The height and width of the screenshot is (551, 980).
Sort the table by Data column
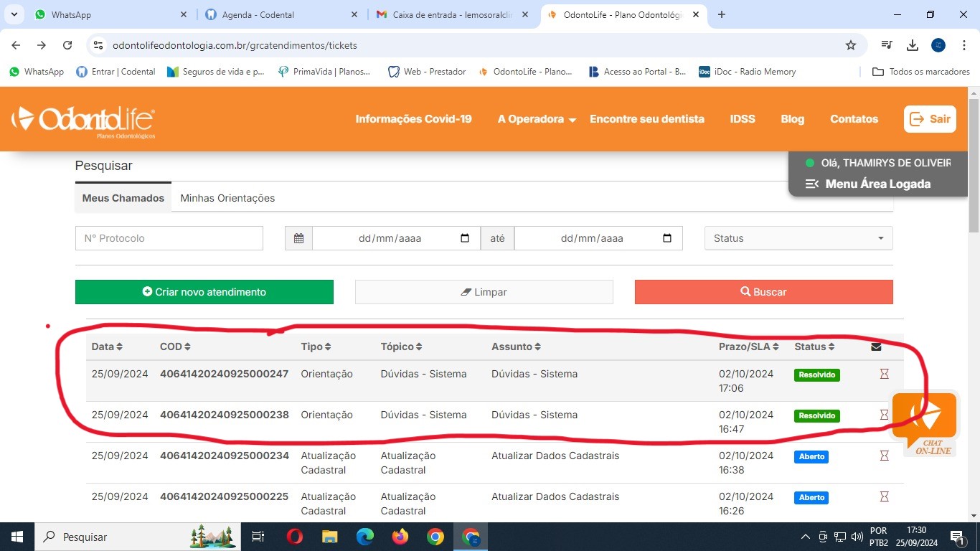coord(107,347)
